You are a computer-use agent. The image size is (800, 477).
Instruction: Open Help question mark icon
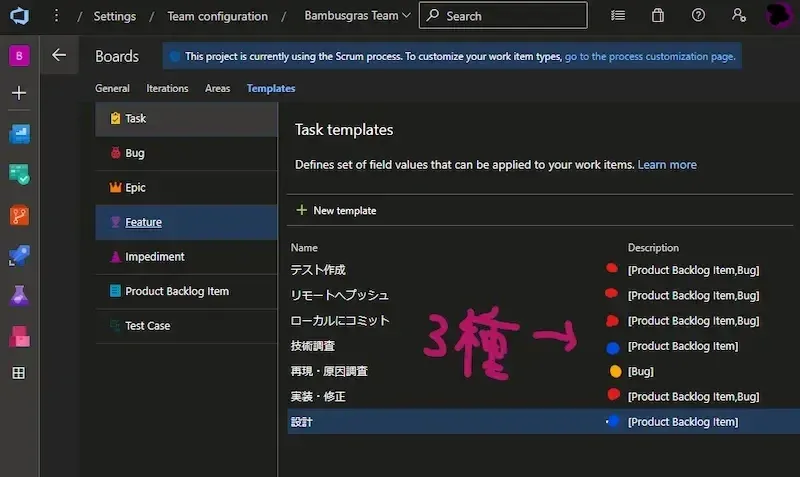point(698,16)
